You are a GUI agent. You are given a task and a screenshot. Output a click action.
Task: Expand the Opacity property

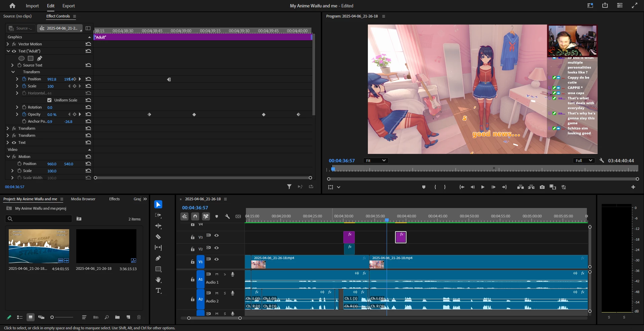coord(17,114)
